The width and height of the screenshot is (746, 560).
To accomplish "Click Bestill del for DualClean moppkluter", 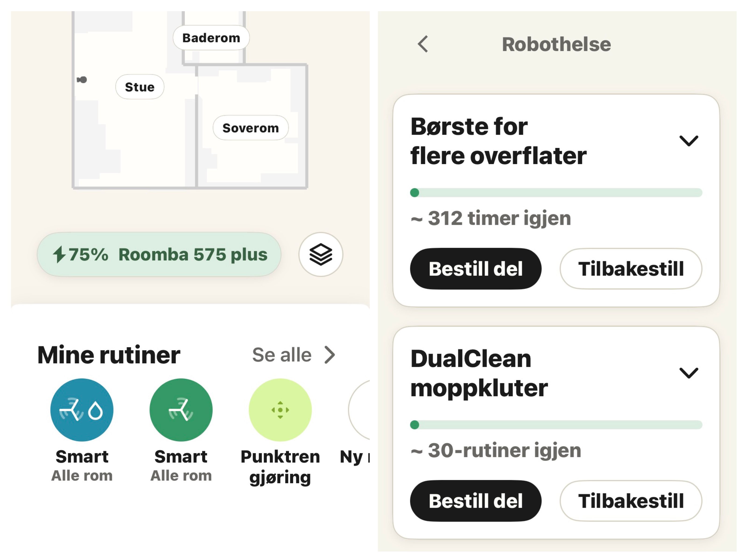I will tap(475, 501).
